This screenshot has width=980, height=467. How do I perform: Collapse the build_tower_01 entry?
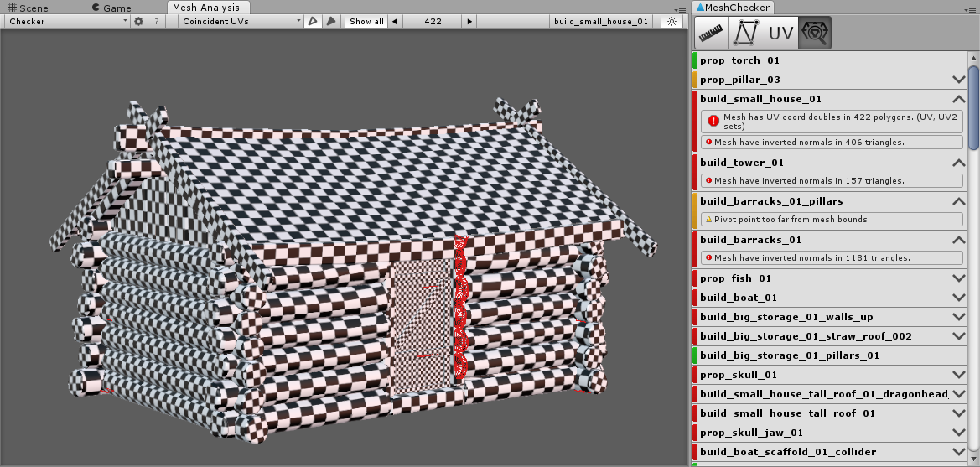tap(959, 163)
